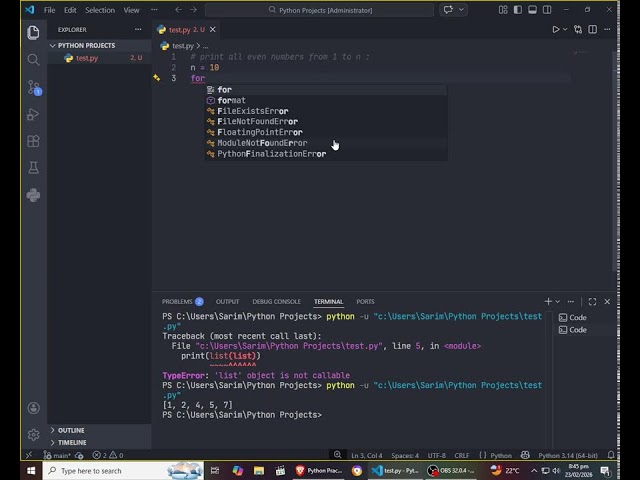This screenshot has height=480, width=640.
Task: Run the Python file with play button
Action: click(x=556, y=29)
